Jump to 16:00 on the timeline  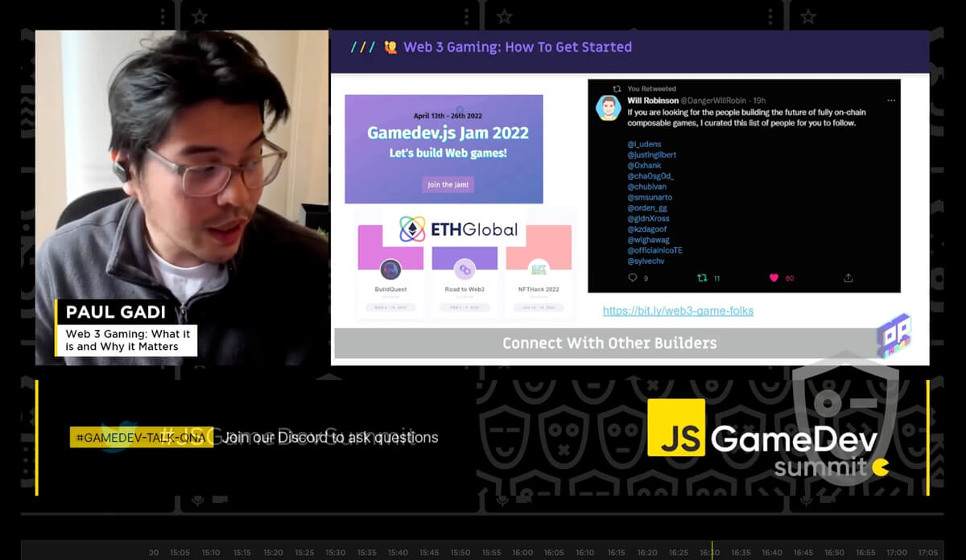pyautogui.click(x=522, y=553)
